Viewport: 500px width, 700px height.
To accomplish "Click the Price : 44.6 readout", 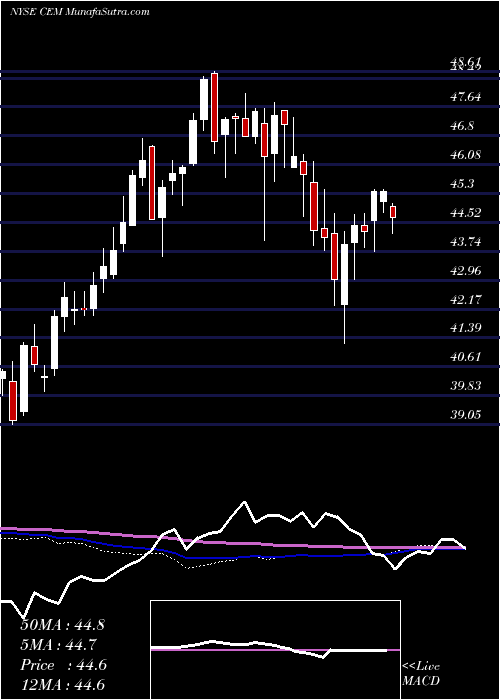I will click(x=63, y=665).
